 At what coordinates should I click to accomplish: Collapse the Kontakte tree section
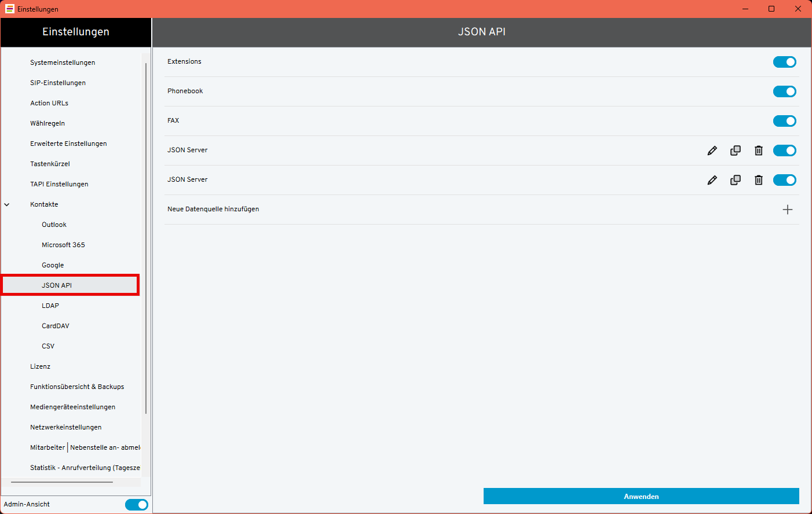coord(7,204)
